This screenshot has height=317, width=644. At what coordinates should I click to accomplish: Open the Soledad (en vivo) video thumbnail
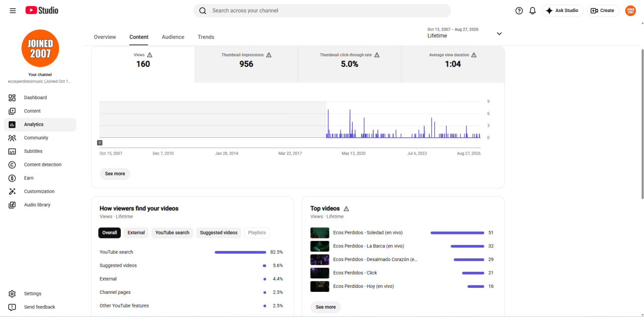click(319, 233)
